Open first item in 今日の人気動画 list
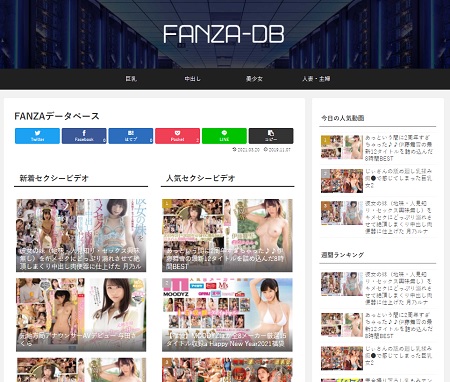 tap(377, 148)
